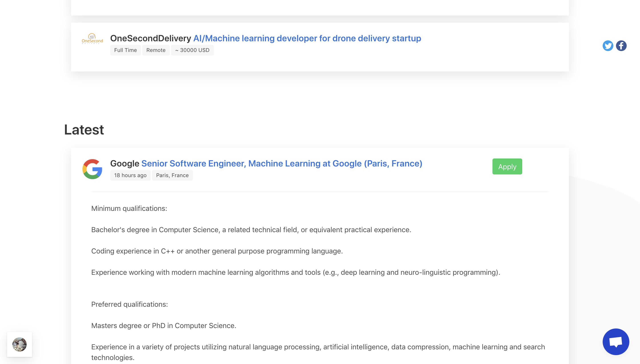
Task: Open the chat support widget
Action: (616, 342)
